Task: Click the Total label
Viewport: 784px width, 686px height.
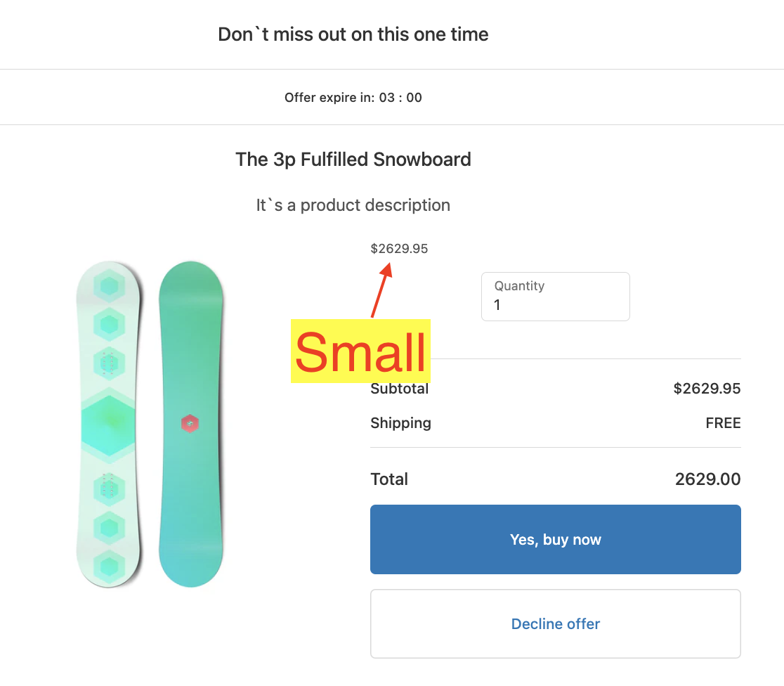Action: tap(389, 479)
